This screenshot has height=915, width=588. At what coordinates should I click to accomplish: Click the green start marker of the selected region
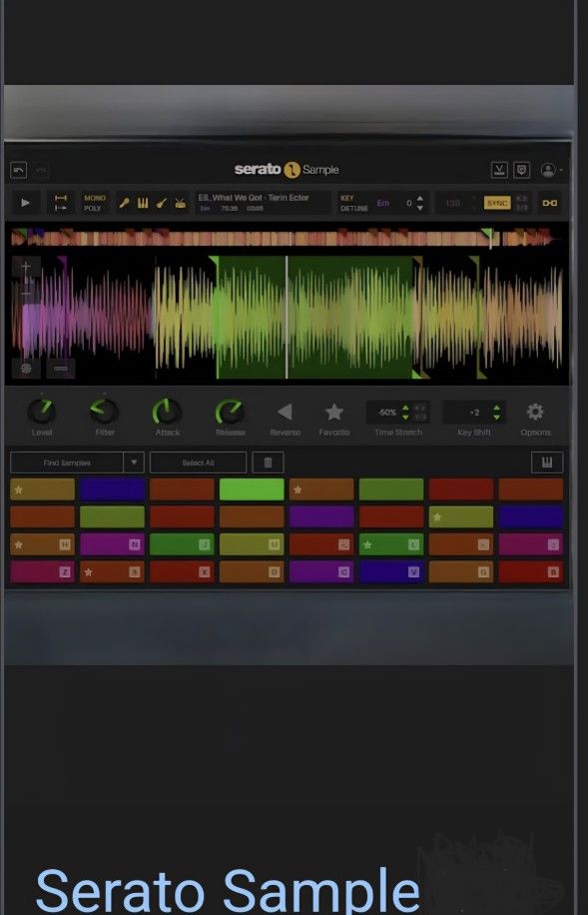[214, 261]
